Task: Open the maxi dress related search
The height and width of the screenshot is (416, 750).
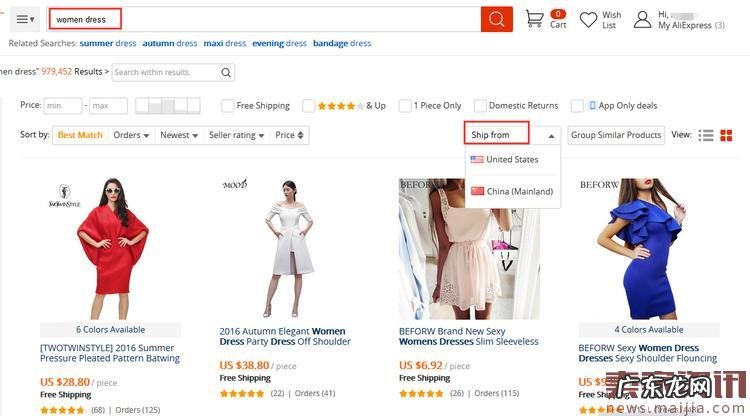Action: (225, 44)
